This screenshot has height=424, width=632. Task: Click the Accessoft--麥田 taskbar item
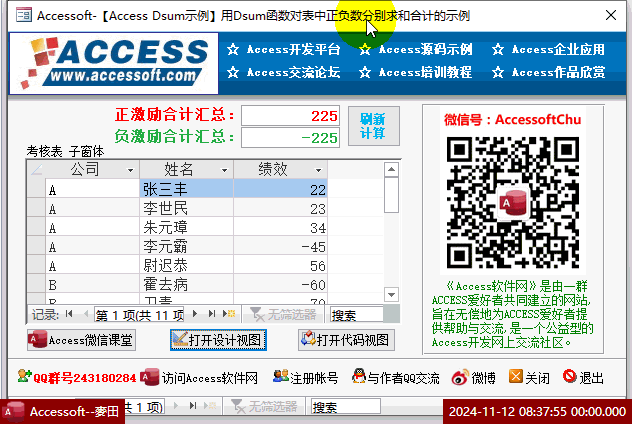click(x=62, y=412)
